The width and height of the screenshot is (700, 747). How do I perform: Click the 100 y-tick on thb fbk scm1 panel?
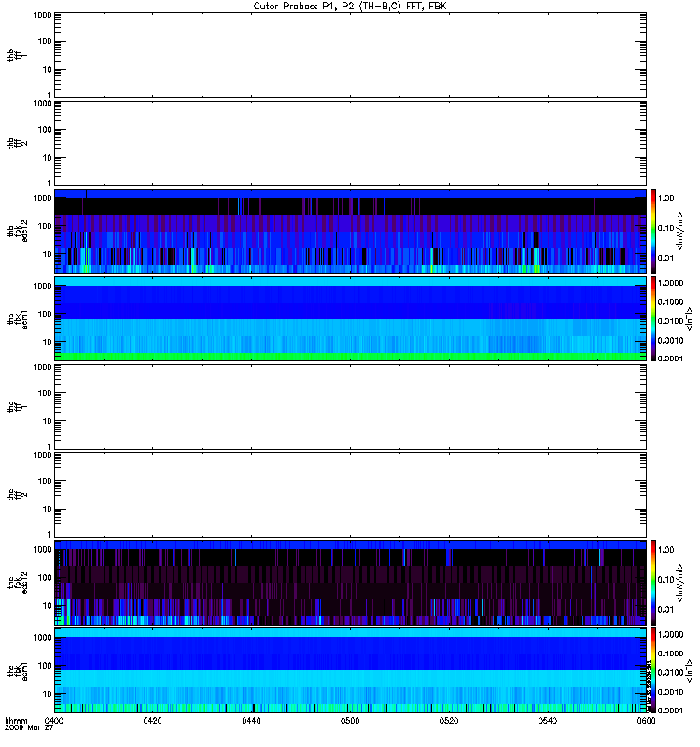[x=45, y=314]
